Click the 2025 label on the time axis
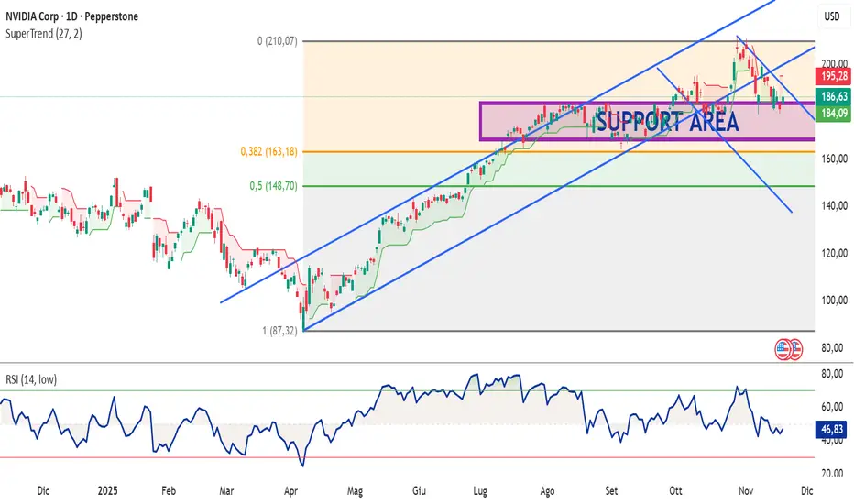The height and width of the screenshot is (504, 854). coord(108,491)
